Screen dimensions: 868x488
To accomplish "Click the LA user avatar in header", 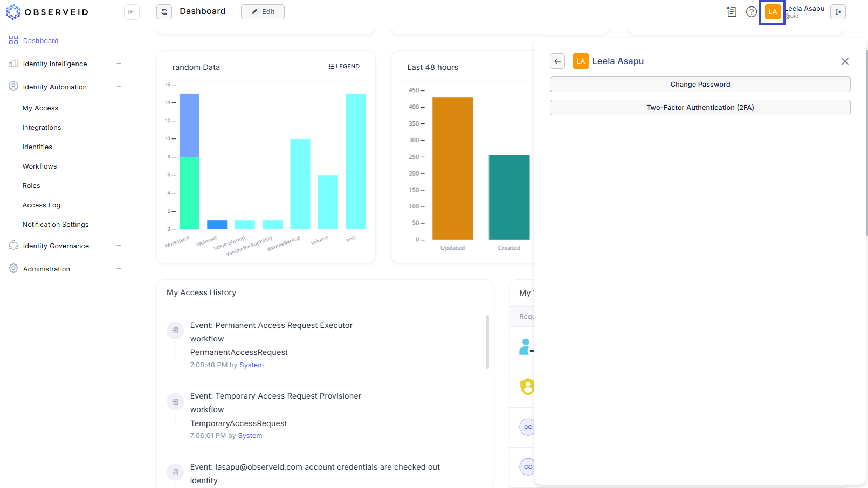I will click(x=772, y=12).
